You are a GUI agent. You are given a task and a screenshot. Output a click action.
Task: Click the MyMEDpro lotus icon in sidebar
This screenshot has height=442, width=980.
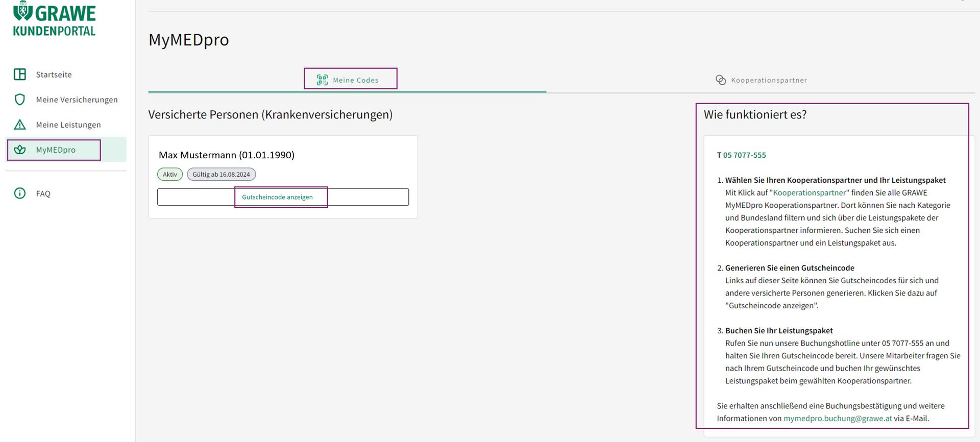point(20,150)
